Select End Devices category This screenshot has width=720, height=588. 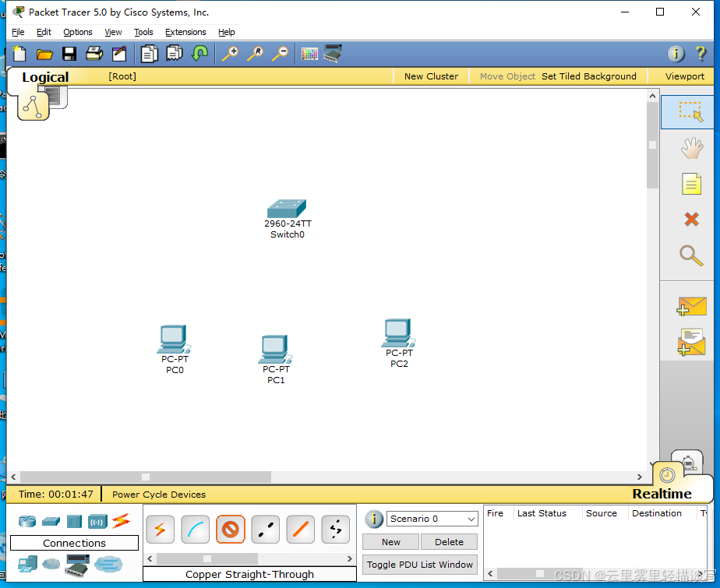pyautogui.click(x=27, y=564)
